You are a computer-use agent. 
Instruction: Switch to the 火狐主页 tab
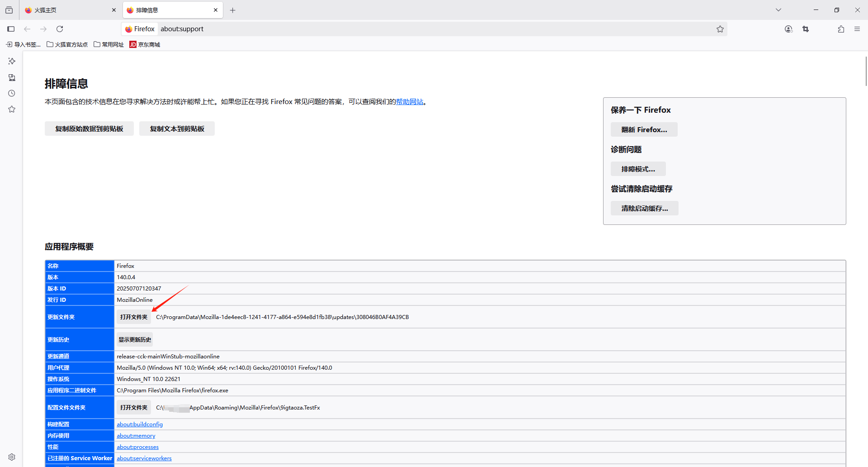pyautogui.click(x=70, y=10)
